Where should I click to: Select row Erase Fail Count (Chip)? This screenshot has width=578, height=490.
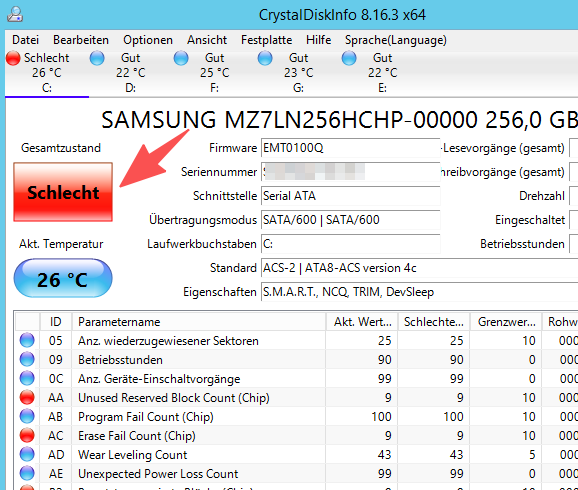[296, 436]
